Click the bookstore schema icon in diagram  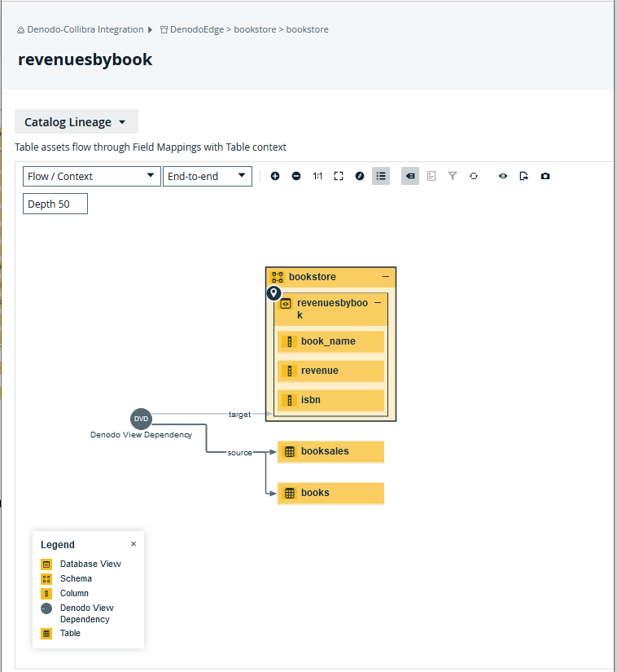click(278, 277)
